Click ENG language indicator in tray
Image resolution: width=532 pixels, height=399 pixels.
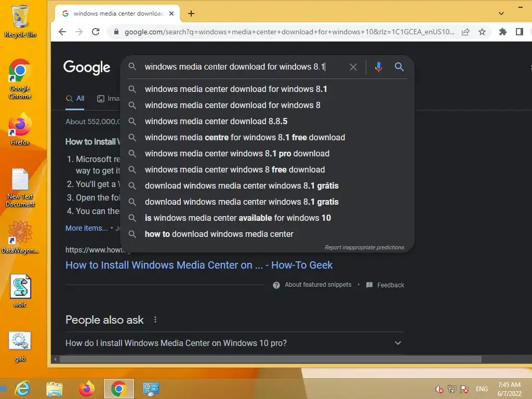482,389
